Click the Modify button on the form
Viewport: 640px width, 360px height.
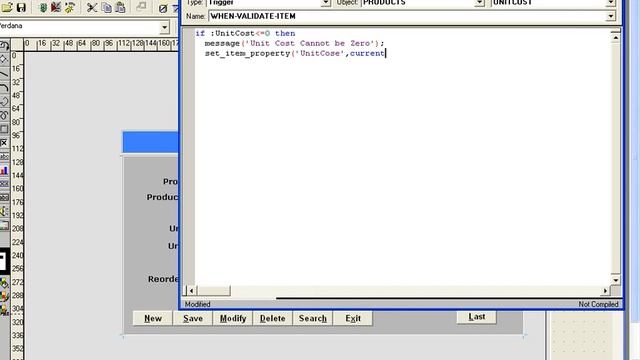click(233, 318)
